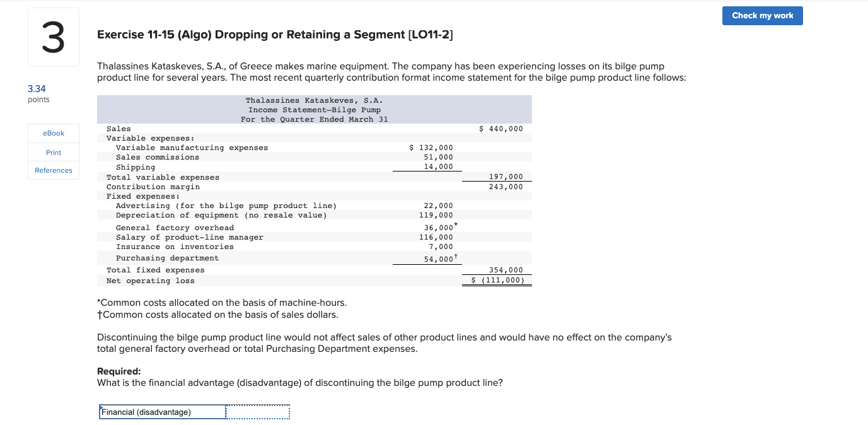Click the Check my work button
The width and height of the screenshot is (868, 425).
pos(762,16)
